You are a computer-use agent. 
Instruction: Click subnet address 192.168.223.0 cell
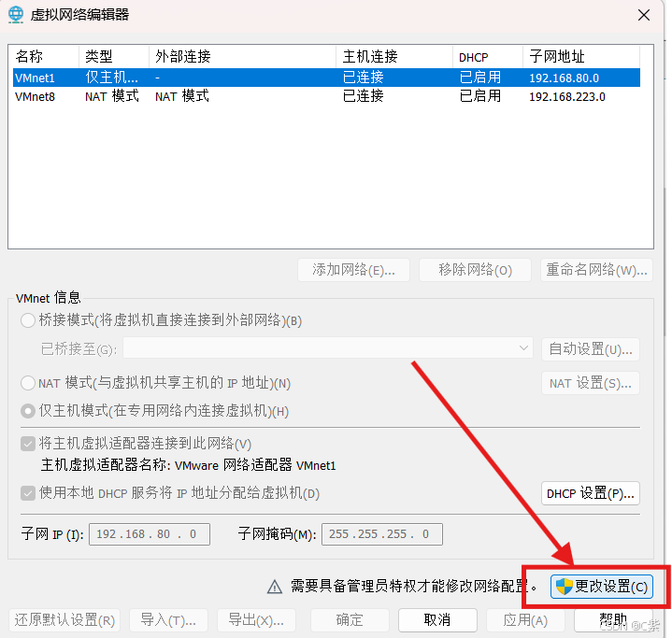pyautogui.click(x=567, y=97)
